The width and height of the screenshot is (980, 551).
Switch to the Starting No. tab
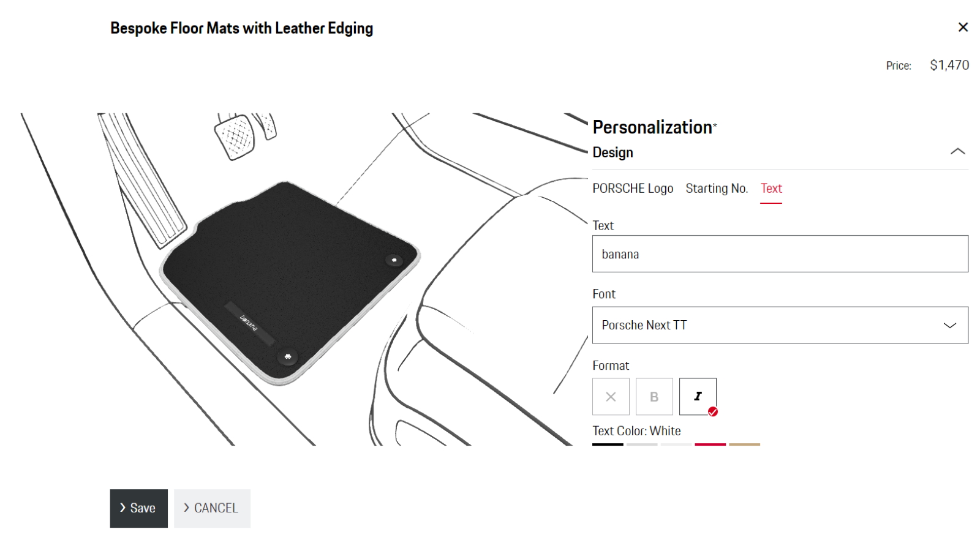717,189
